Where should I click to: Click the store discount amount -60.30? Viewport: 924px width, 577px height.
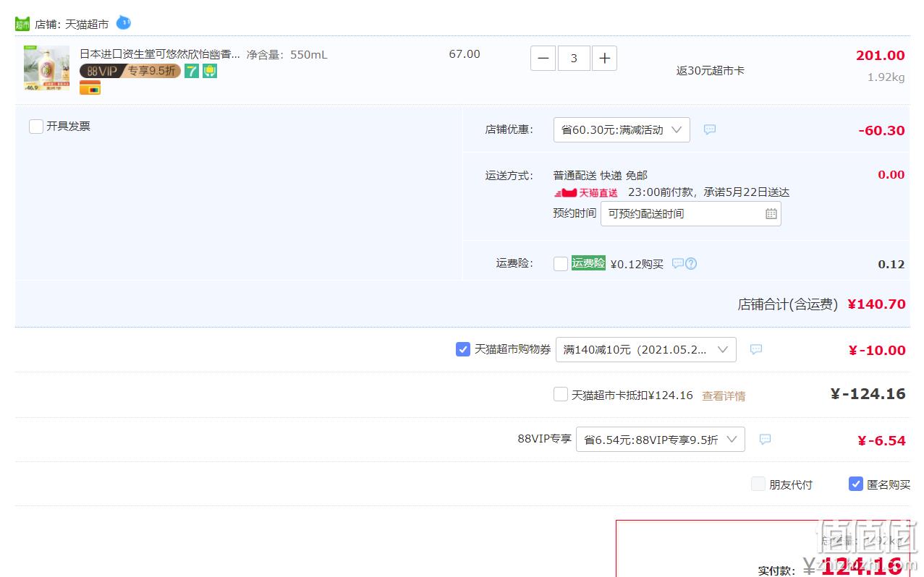(882, 130)
